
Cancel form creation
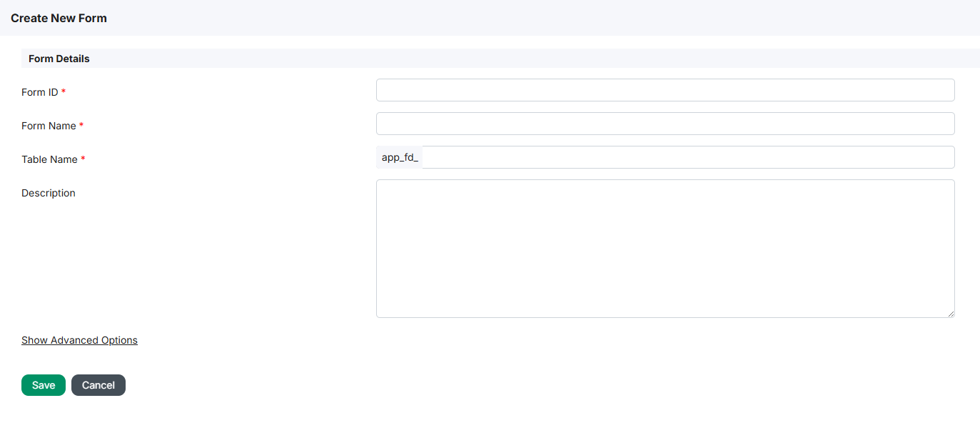click(98, 385)
